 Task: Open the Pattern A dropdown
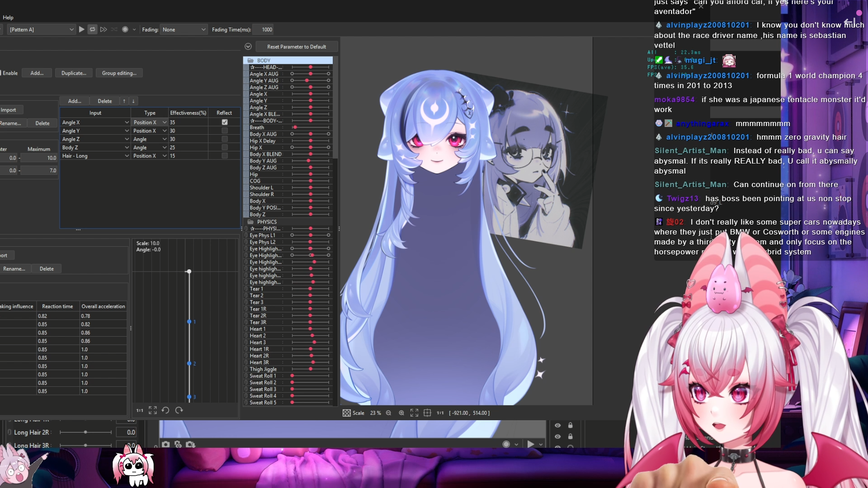(x=42, y=29)
